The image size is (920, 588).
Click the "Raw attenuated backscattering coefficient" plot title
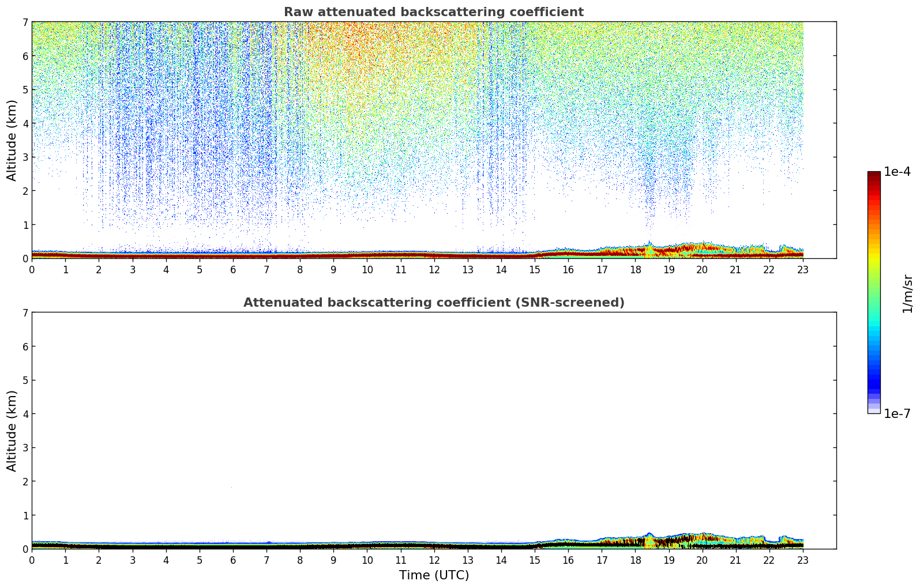tap(433, 12)
